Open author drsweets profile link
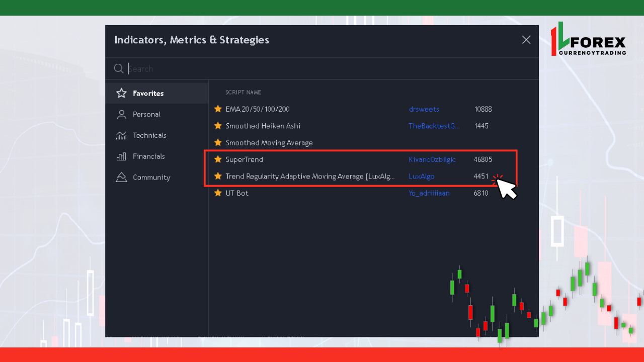 [424, 109]
